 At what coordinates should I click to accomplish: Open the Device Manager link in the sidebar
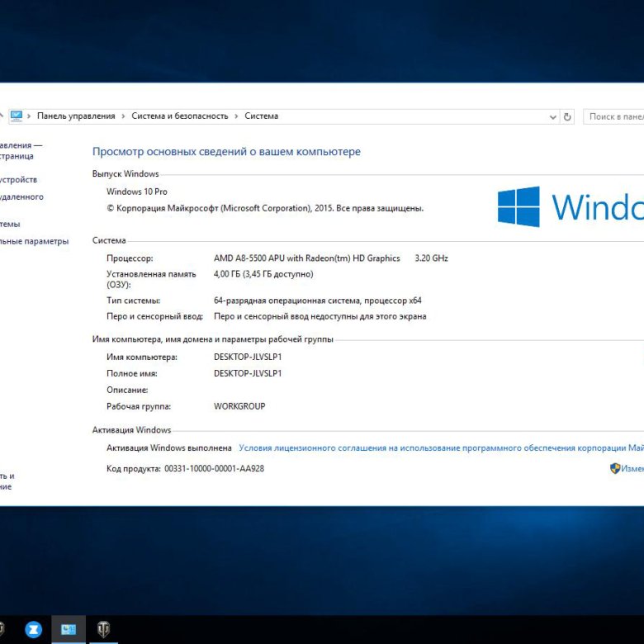click(x=18, y=179)
